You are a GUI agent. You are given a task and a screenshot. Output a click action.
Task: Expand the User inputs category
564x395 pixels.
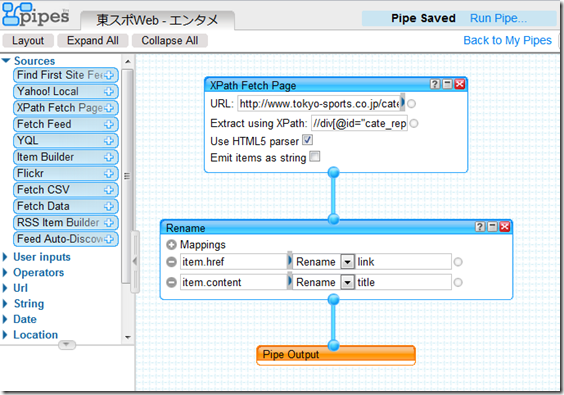tap(5, 257)
